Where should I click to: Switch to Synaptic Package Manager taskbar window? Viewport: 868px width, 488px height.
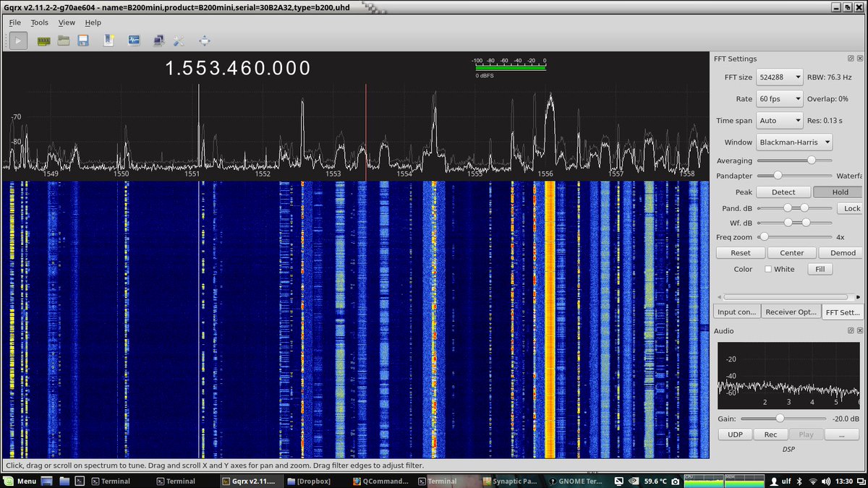(510, 481)
